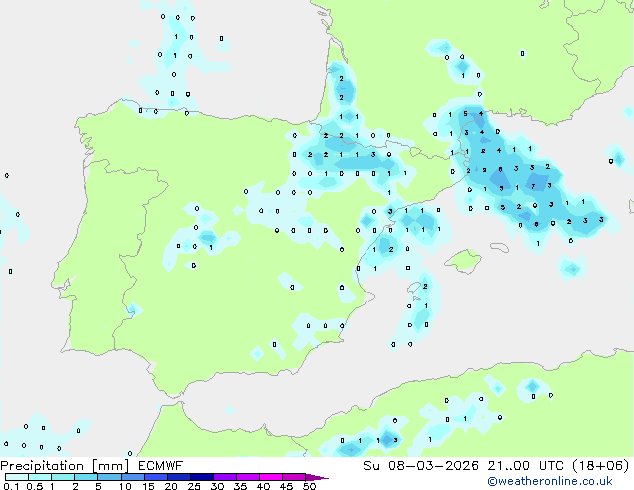The height and width of the screenshot is (490, 634).
Task: Select the 15–20 mm legend swatch
Action: point(156,477)
